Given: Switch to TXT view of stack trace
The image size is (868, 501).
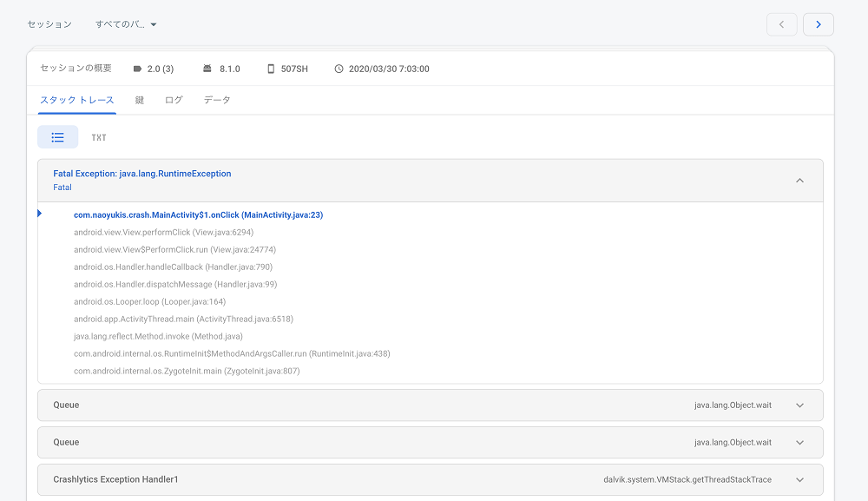Looking at the screenshot, I should pos(99,137).
